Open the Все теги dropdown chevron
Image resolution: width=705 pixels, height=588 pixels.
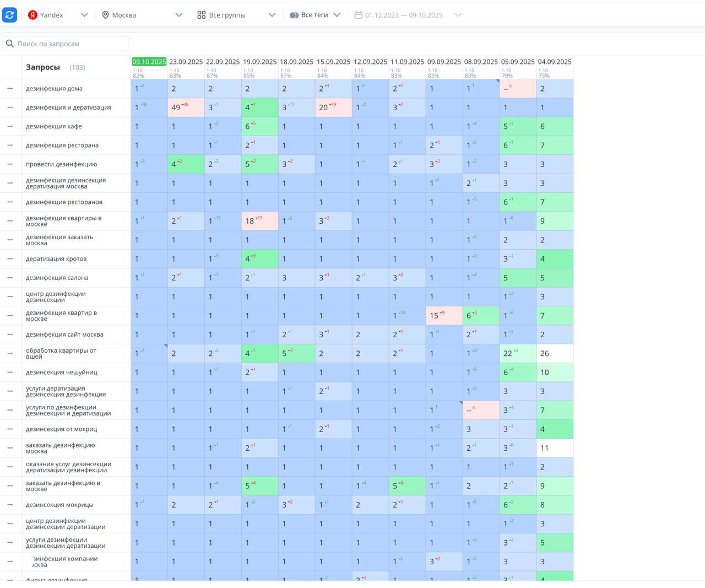tap(337, 15)
